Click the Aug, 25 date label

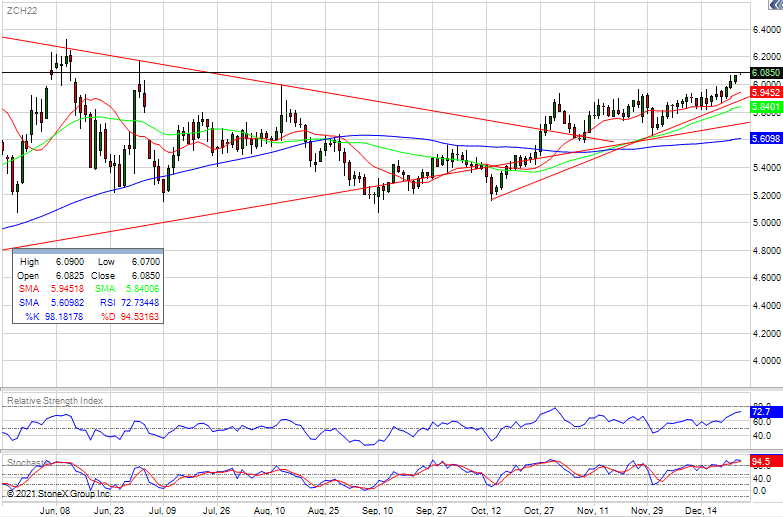click(x=323, y=511)
